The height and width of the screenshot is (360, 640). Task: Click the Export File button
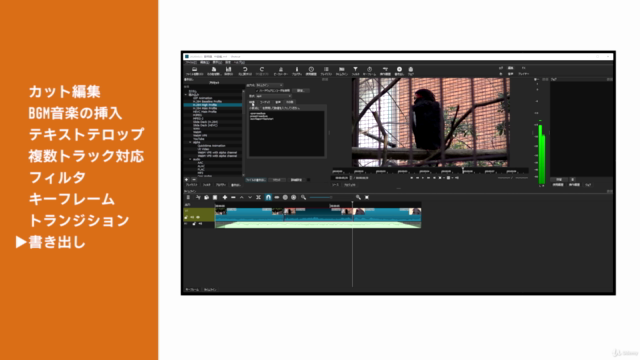tap(256, 180)
